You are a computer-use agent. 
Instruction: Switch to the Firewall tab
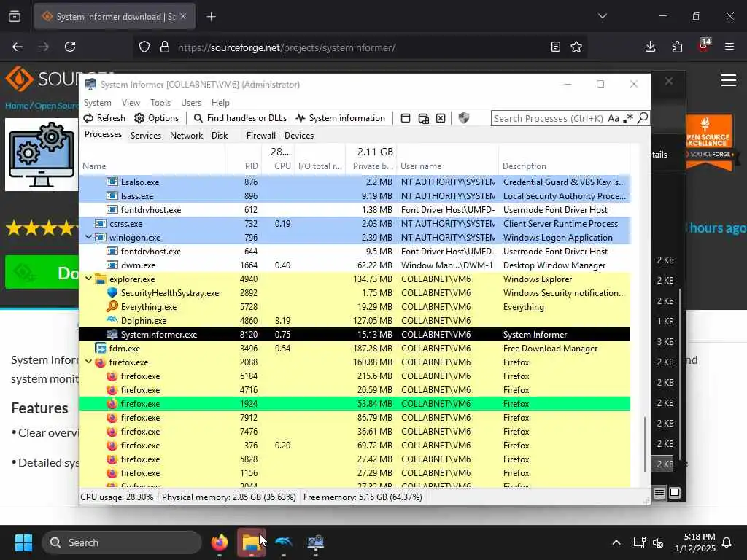(x=260, y=136)
